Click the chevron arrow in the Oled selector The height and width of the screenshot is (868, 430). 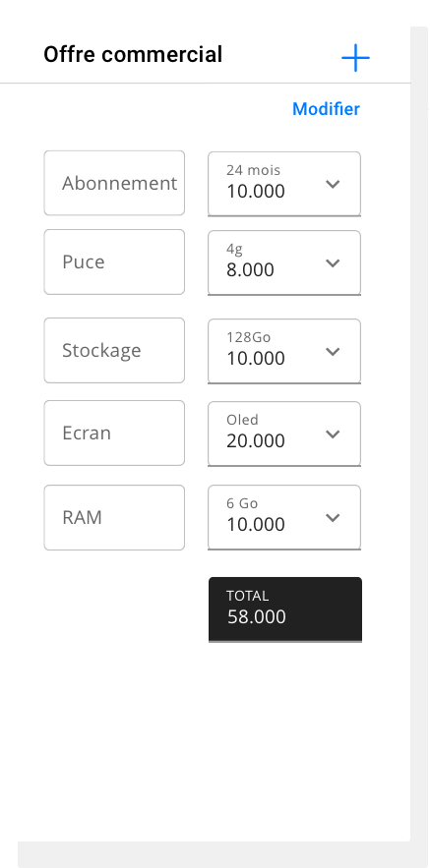click(333, 434)
